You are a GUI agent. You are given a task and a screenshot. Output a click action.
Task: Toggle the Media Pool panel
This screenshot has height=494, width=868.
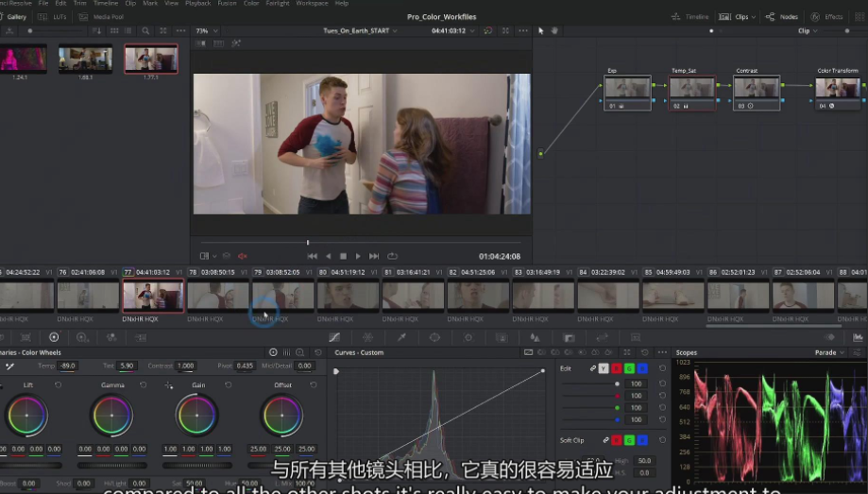click(101, 17)
